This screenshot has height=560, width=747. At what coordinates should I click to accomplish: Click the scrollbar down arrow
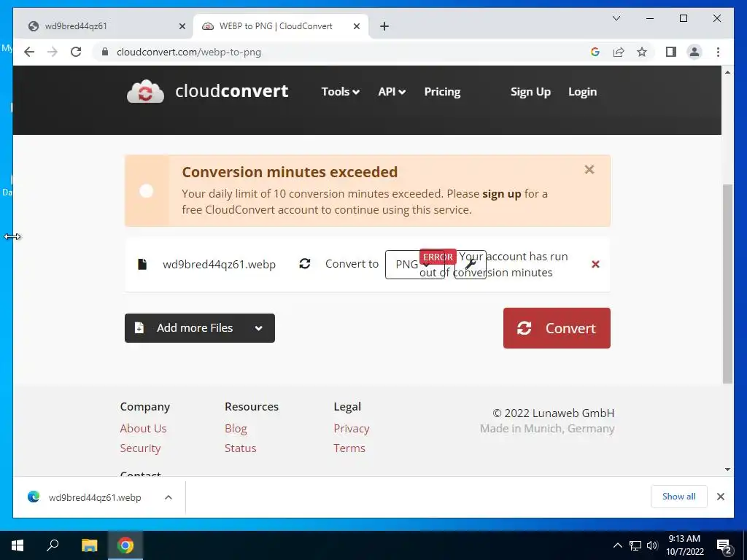tap(727, 470)
